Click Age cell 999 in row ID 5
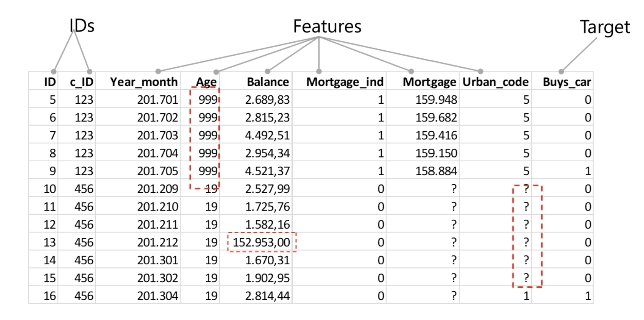Image resolution: width=644 pixels, height=320 pixels. [x=208, y=100]
